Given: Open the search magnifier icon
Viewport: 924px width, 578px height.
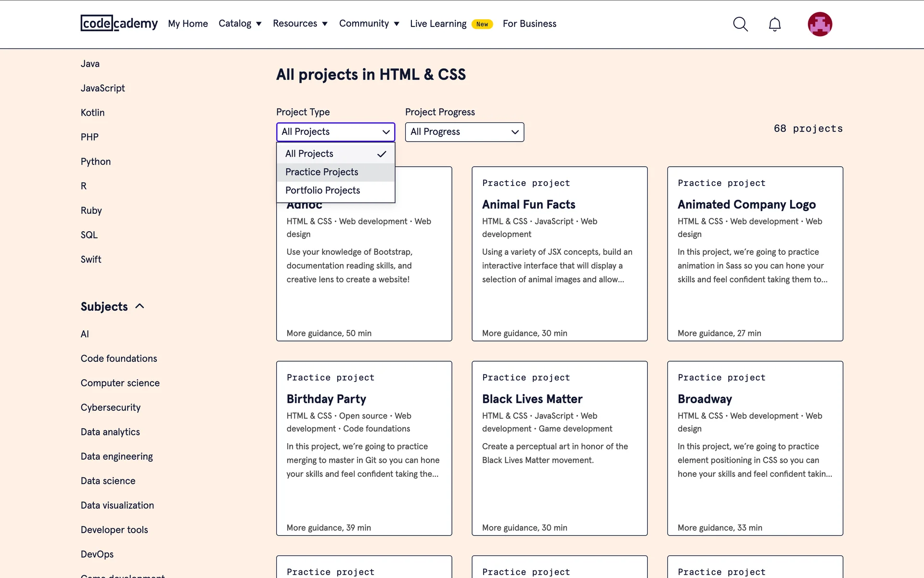Looking at the screenshot, I should (x=740, y=24).
